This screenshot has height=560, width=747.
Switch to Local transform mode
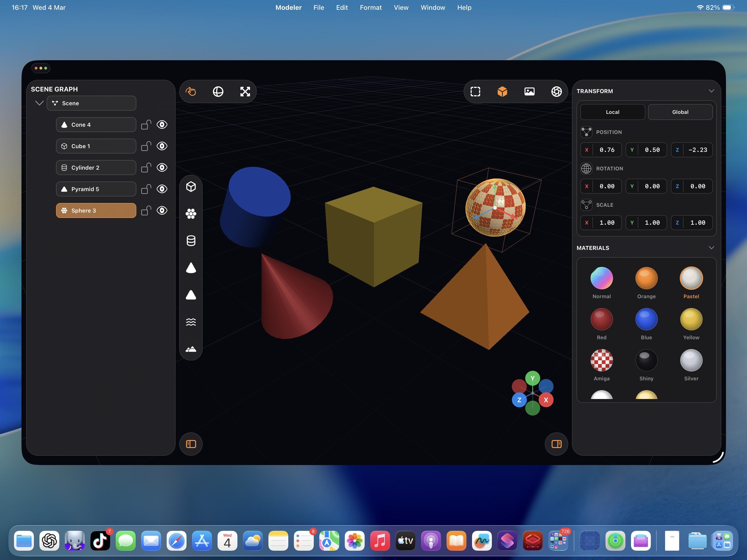(x=612, y=112)
